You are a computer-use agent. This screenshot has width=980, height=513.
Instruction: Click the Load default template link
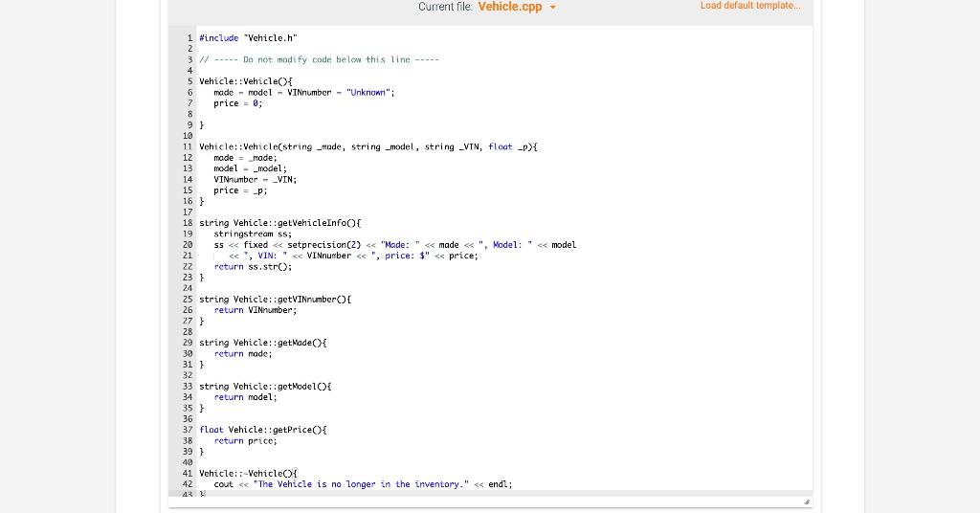(x=750, y=6)
